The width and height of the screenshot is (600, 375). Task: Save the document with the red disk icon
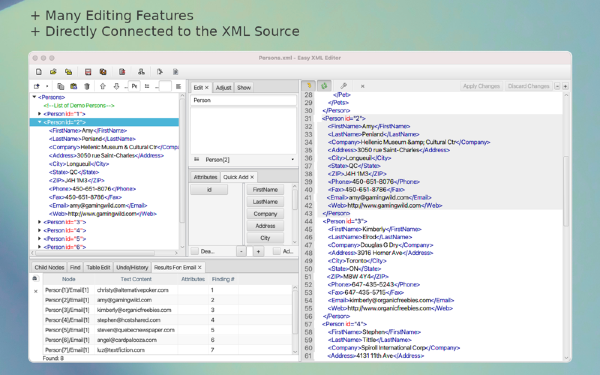tap(88, 72)
